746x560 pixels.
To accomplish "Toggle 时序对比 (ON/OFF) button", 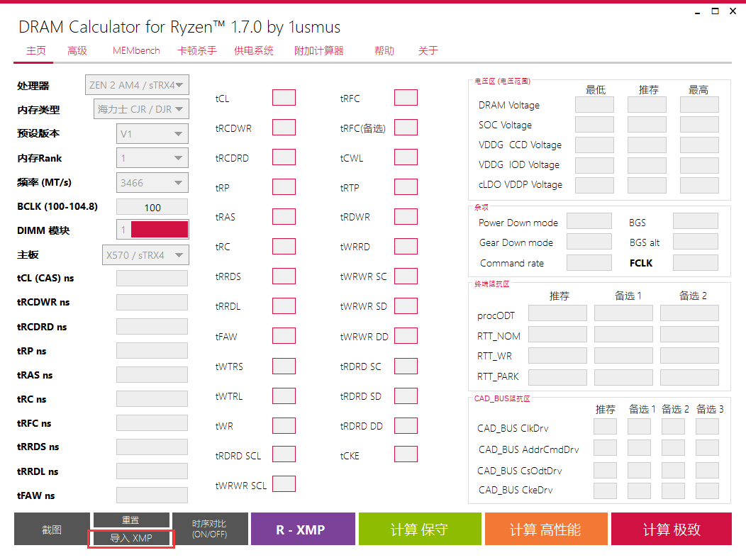I will pos(210,529).
